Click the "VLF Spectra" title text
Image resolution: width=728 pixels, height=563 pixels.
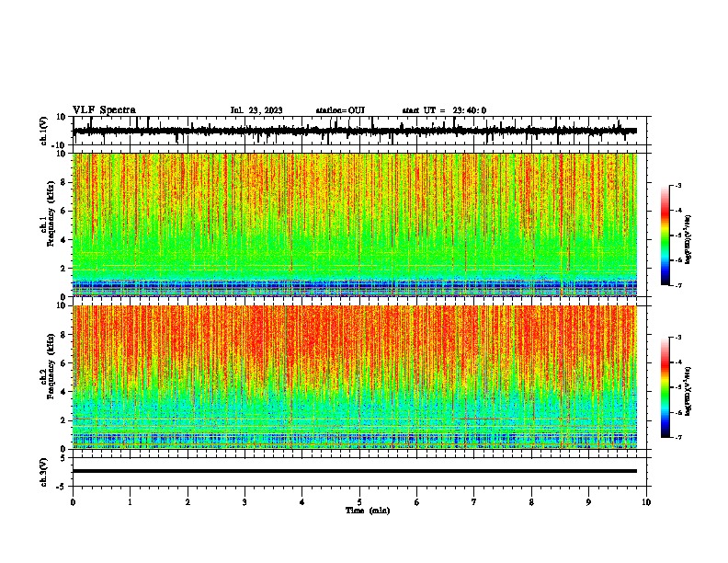tap(104, 110)
